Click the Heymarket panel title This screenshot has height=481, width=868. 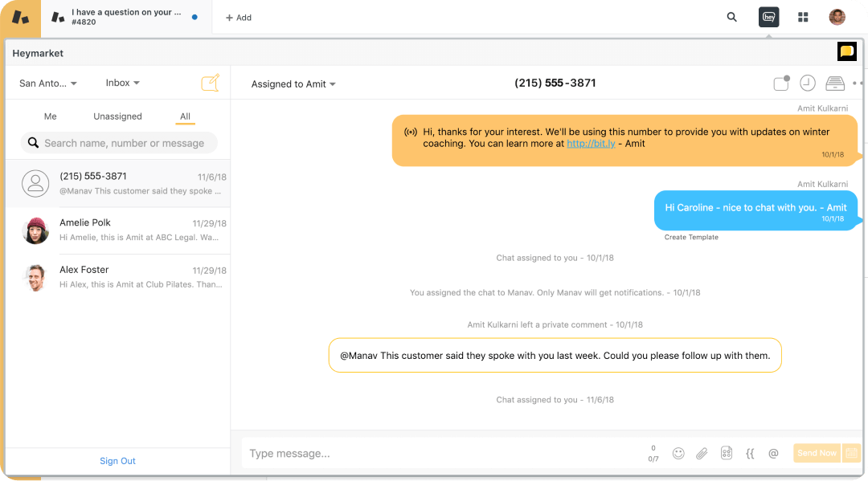tap(38, 53)
